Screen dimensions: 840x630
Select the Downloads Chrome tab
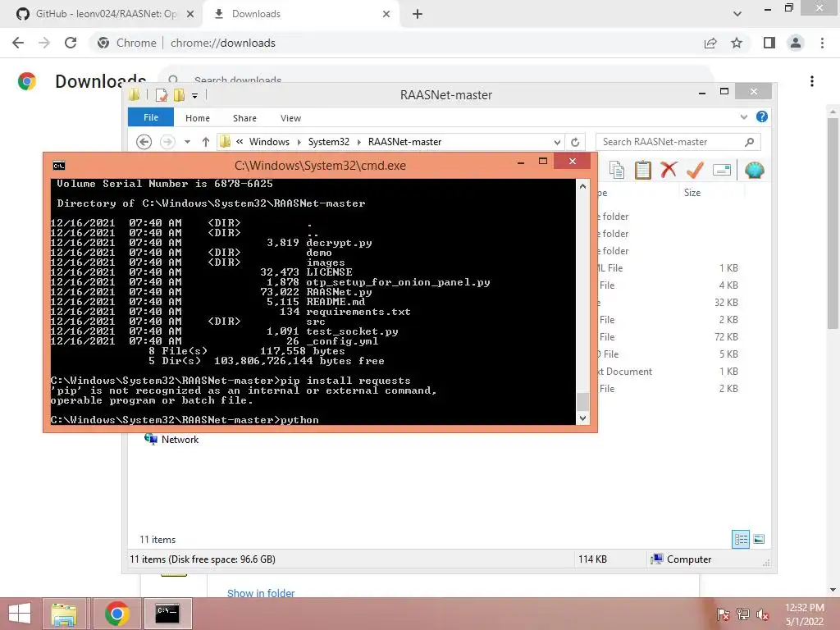[300, 14]
